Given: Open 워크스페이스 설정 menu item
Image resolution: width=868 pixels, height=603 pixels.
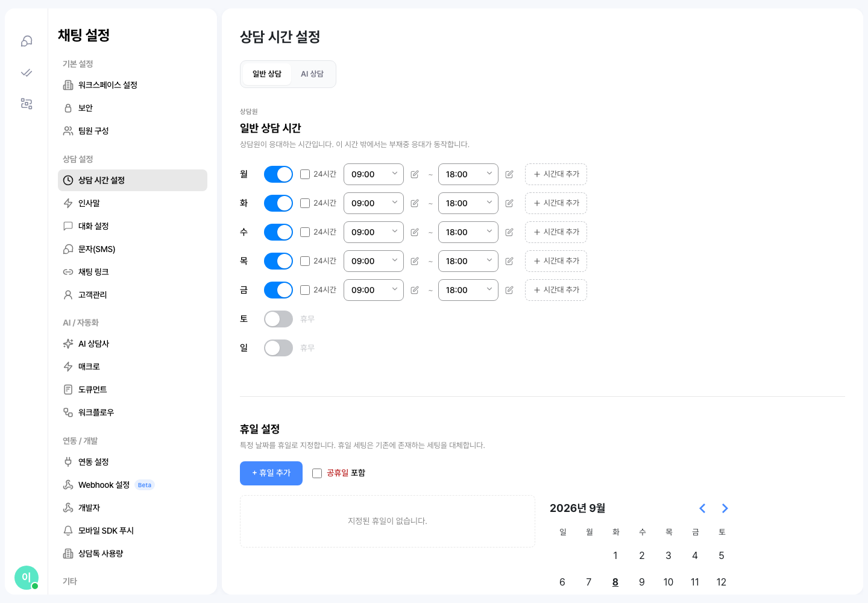Looking at the screenshot, I should coord(133,85).
